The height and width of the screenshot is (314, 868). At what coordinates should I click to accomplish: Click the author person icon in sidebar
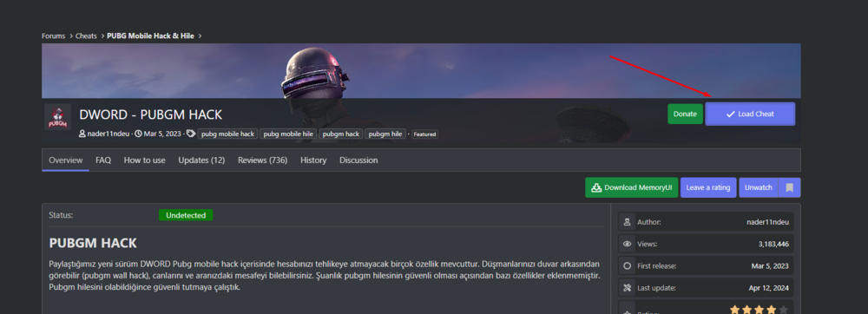point(627,222)
